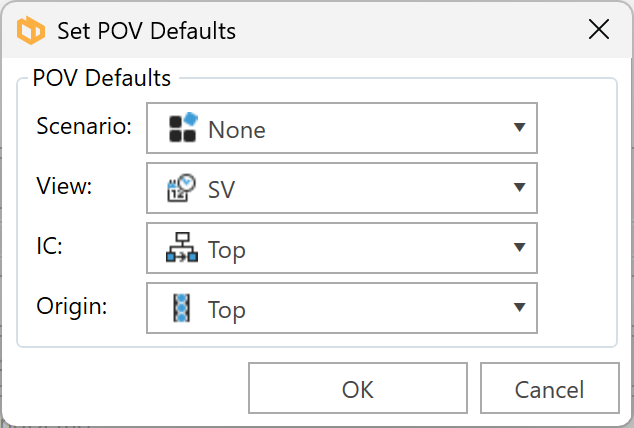The height and width of the screenshot is (428, 634).
Task: Confirm with the OK button
Action: tap(358, 388)
